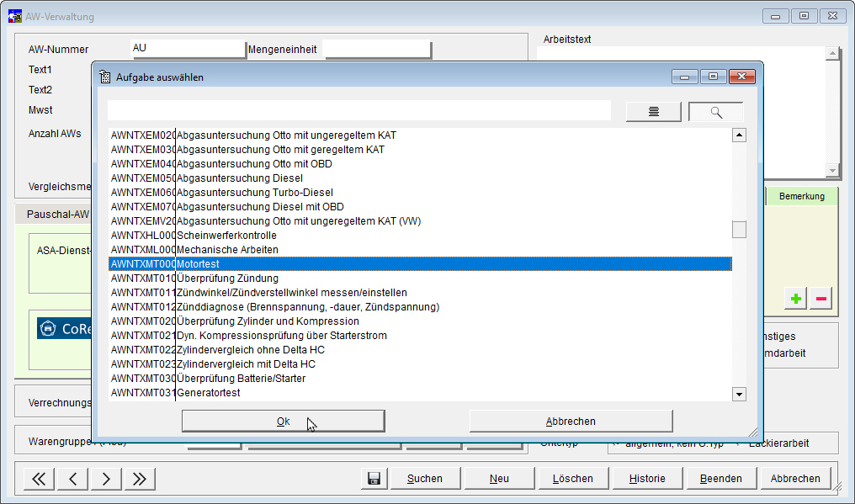Click the dialog search text field

click(x=358, y=111)
